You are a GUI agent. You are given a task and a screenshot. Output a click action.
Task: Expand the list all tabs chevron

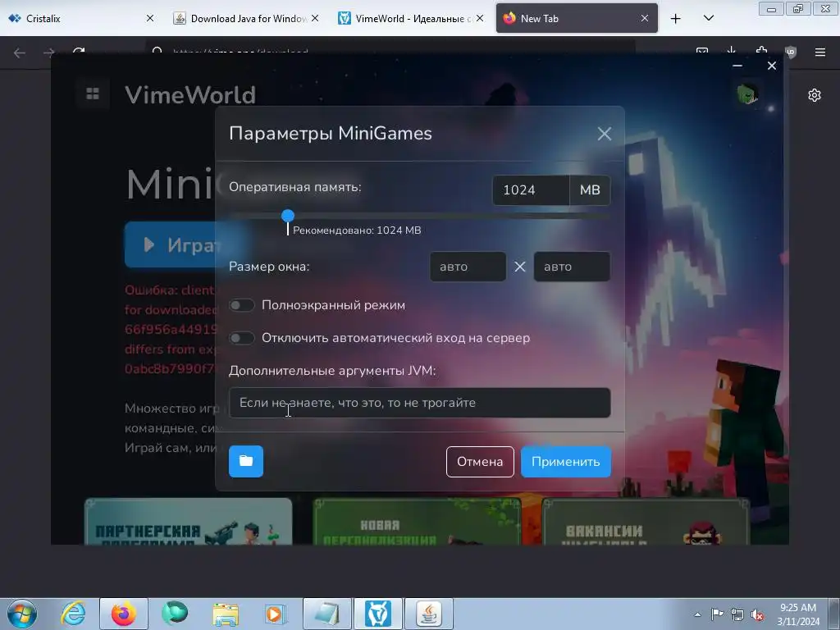pyautogui.click(x=708, y=18)
